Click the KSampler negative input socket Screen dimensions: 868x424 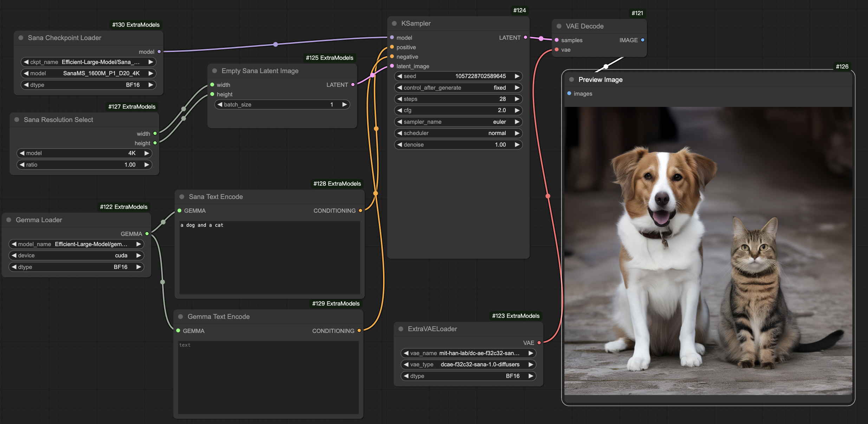(392, 57)
